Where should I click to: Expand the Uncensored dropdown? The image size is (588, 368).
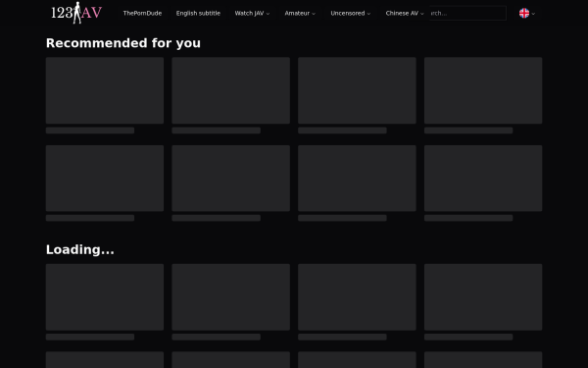(350, 13)
